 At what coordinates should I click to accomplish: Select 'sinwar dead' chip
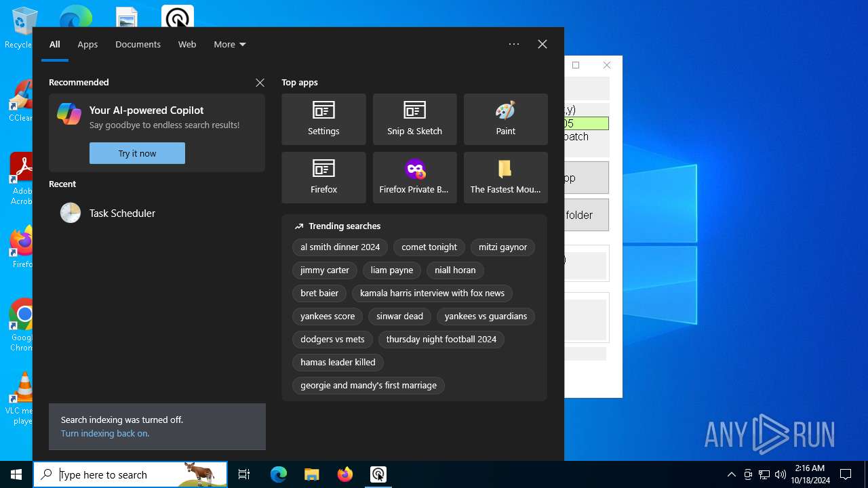[x=399, y=317]
